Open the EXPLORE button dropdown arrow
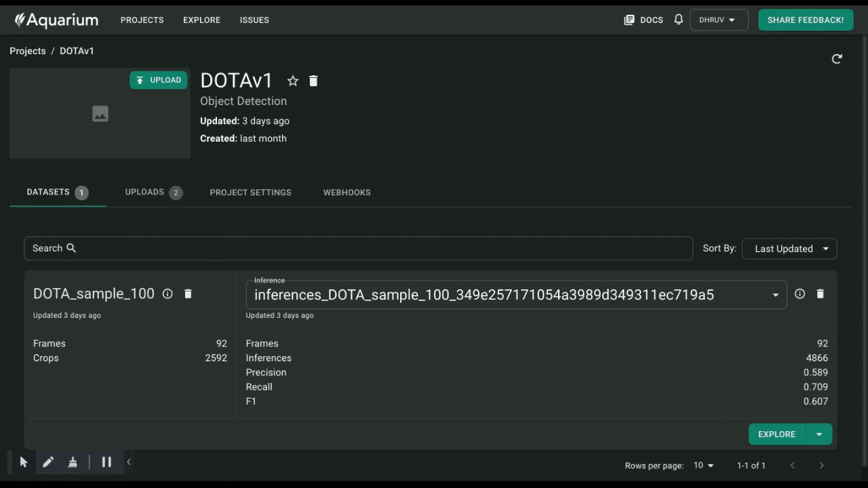The width and height of the screenshot is (868, 488). (x=819, y=434)
